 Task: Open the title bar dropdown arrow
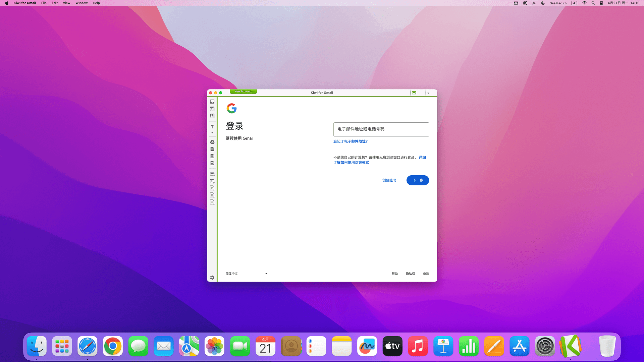[x=428, y=93]
